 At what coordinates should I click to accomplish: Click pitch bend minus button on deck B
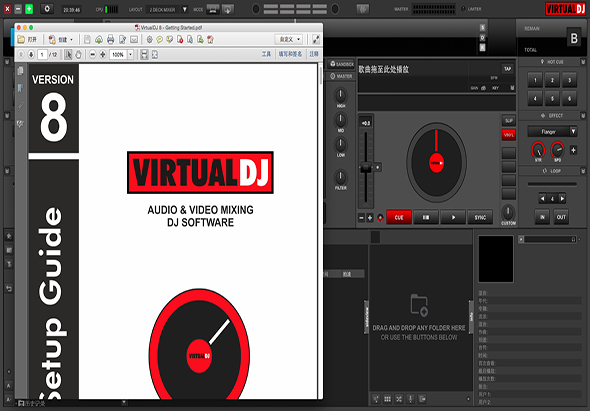point(361,218)
